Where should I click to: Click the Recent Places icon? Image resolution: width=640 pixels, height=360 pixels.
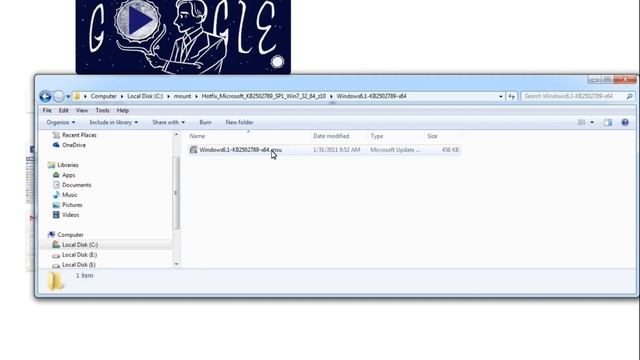point(56,135)
